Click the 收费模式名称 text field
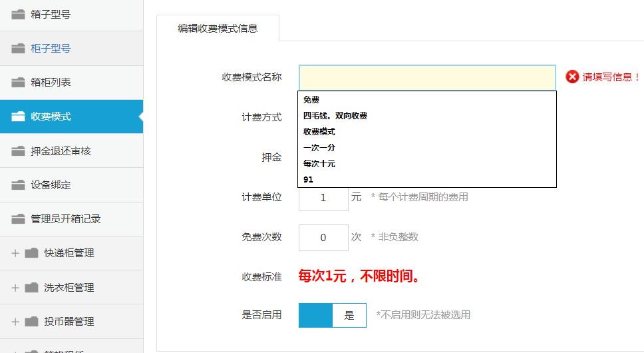Image resolution: width=644 pixels, height=353 pixels. click(x=426, y=77)
